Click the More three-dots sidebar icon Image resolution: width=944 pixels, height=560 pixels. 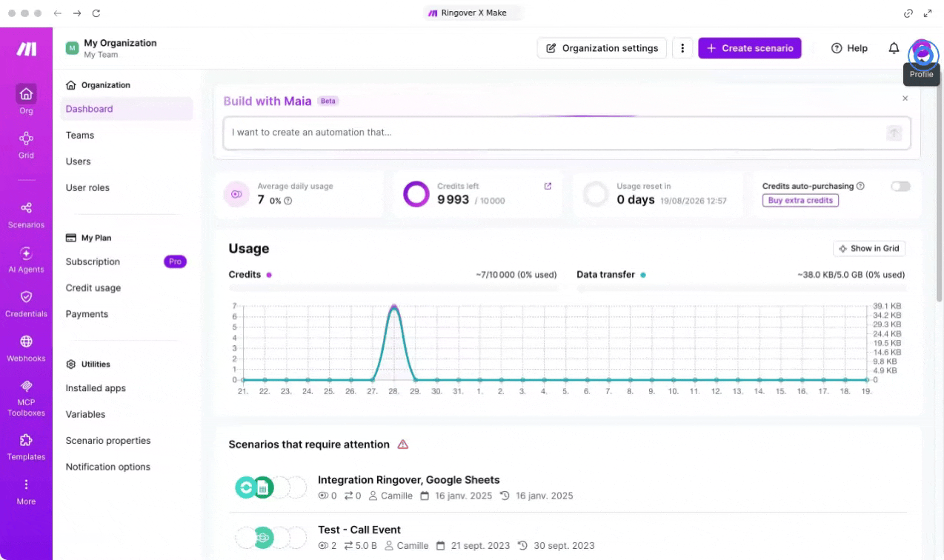(x=26, y=484)
